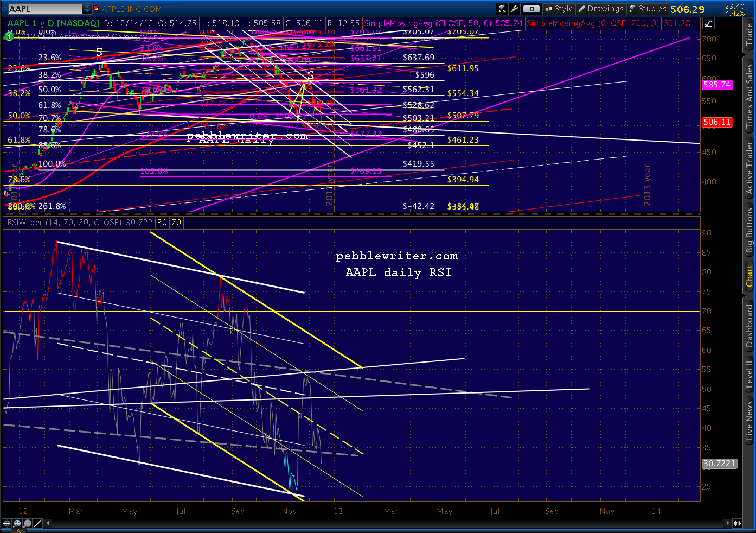Open the Style menu

click(559, 9)
